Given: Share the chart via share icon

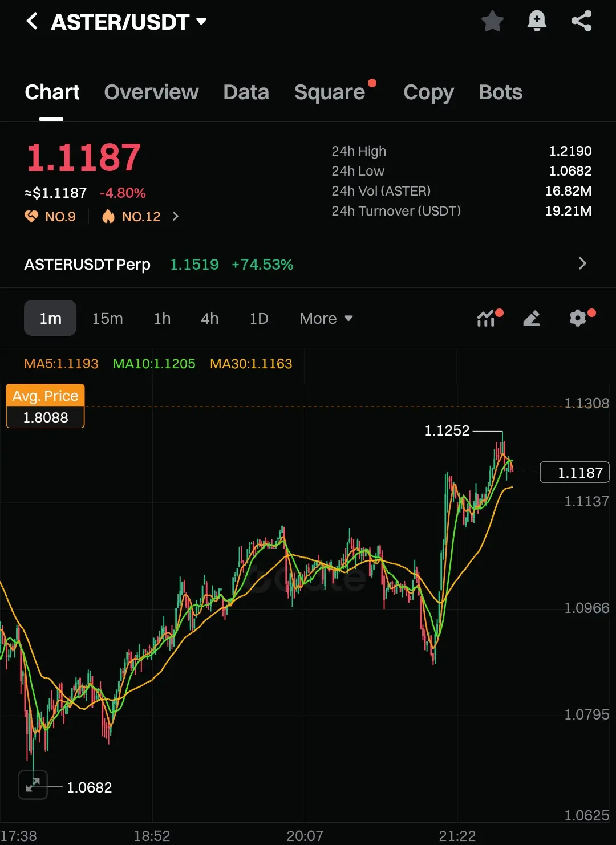Looking at the screenshot, I should pyautogui.click(x=582, y=22).
